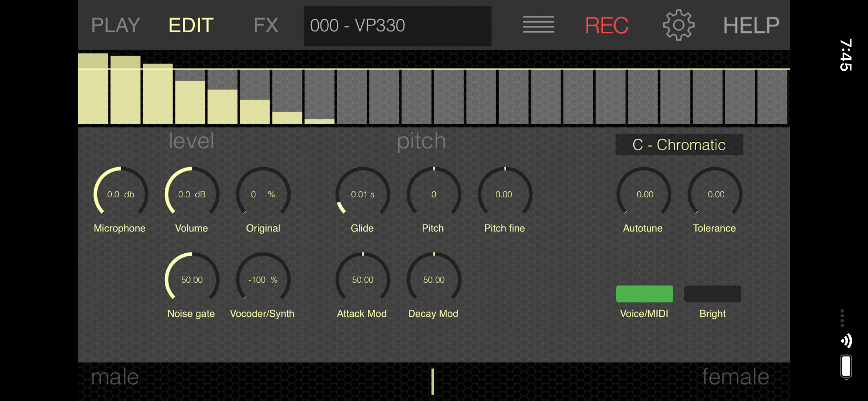Viewport: 868px width, 401px height.
Task: Click the Noise gate knob
Action: click(192, 280)
